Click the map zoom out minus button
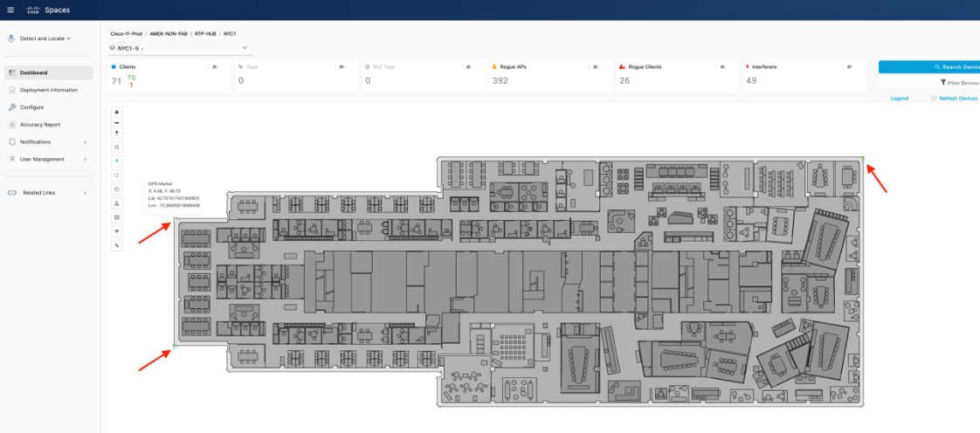The width and height of the screenshot is (980, 433). (x=117, y=123)
